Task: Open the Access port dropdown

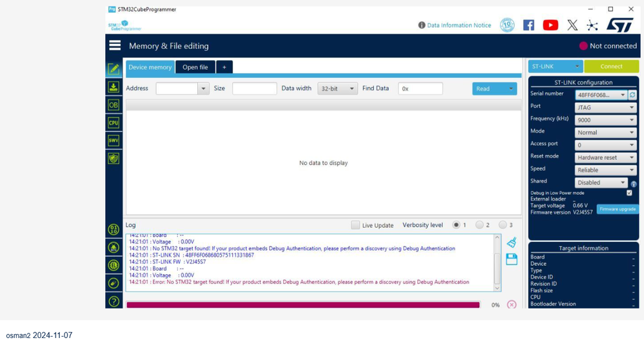Action: 605,145
